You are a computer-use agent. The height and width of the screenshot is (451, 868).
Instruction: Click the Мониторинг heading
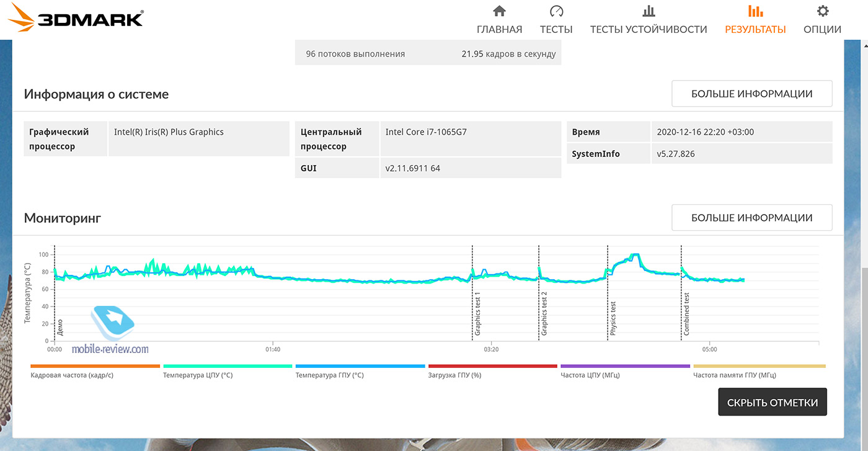[x=63, y=218]
